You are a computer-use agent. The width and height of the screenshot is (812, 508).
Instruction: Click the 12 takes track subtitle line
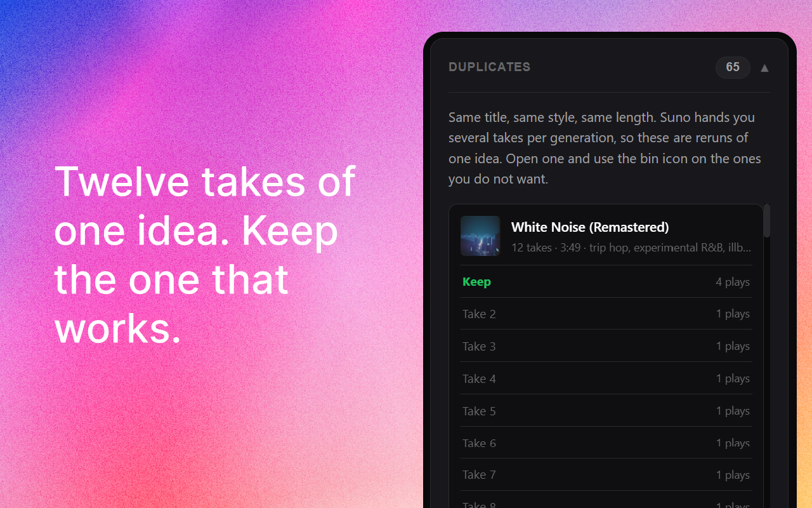point(631,248)
